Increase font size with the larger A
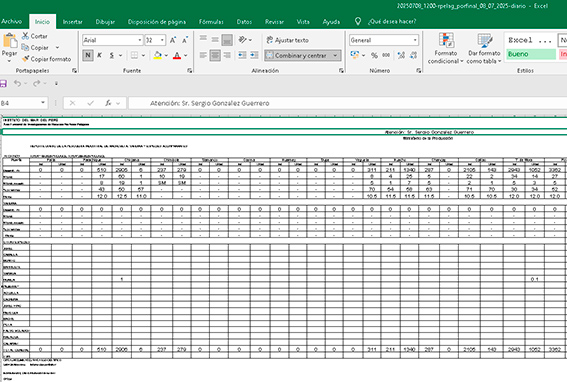The height and width of the screenshot is (382, 567). [173, 40]
